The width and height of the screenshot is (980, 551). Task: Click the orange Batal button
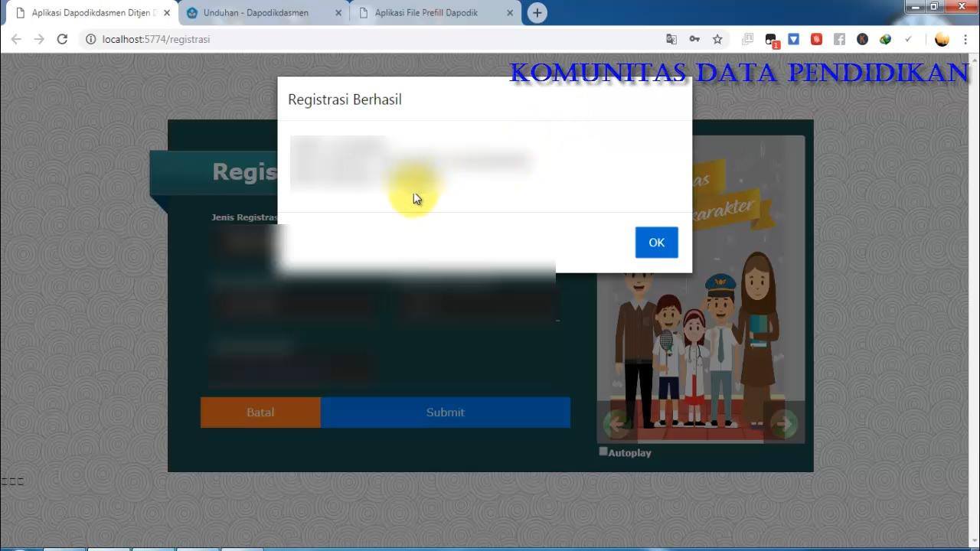260,412
